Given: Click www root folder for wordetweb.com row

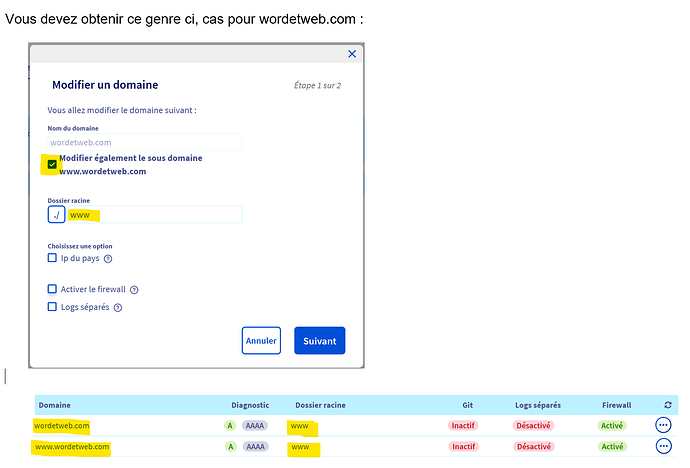Looking at the screenshot, I should point(300,426).
